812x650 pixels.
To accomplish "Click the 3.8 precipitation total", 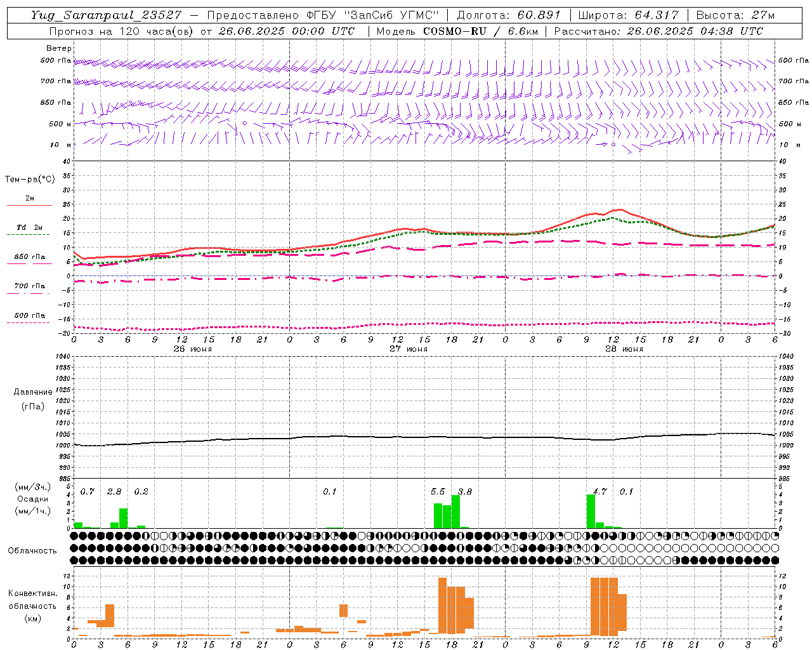I will (465, 492).
